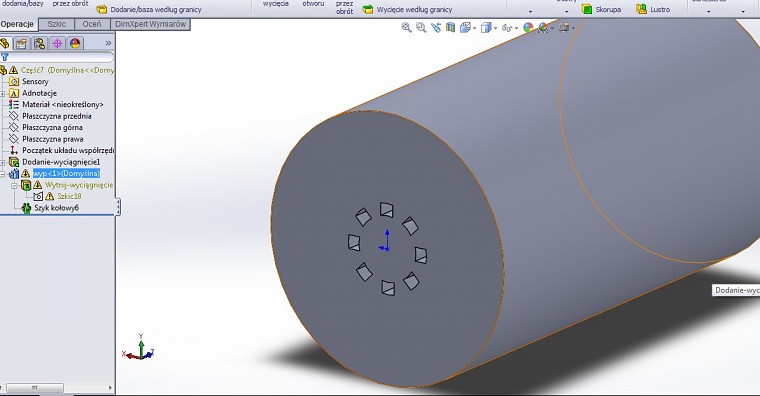Open the ConfigurationManager tab icon
The width and height of the screenshot is (760, 396).
(x=39, y=44)
